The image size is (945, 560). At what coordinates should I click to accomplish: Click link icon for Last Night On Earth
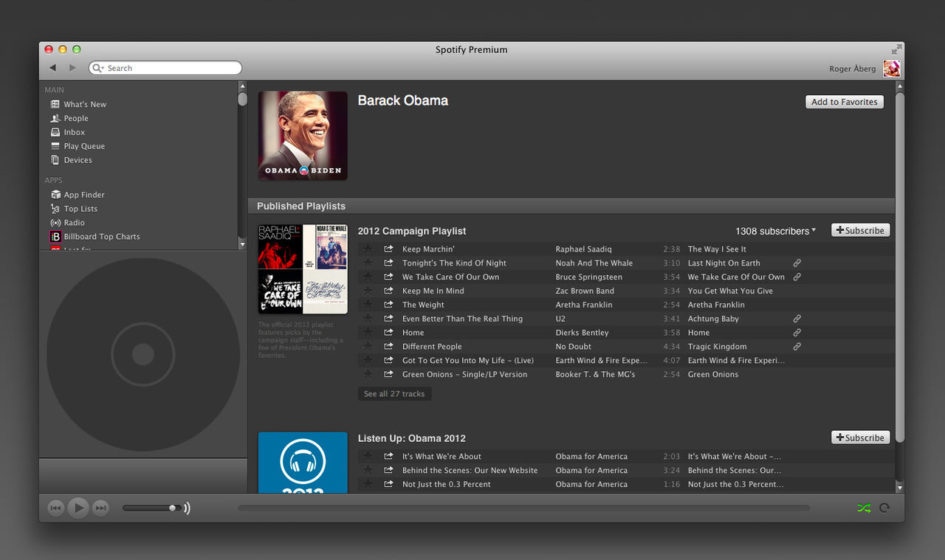[797, 263]
